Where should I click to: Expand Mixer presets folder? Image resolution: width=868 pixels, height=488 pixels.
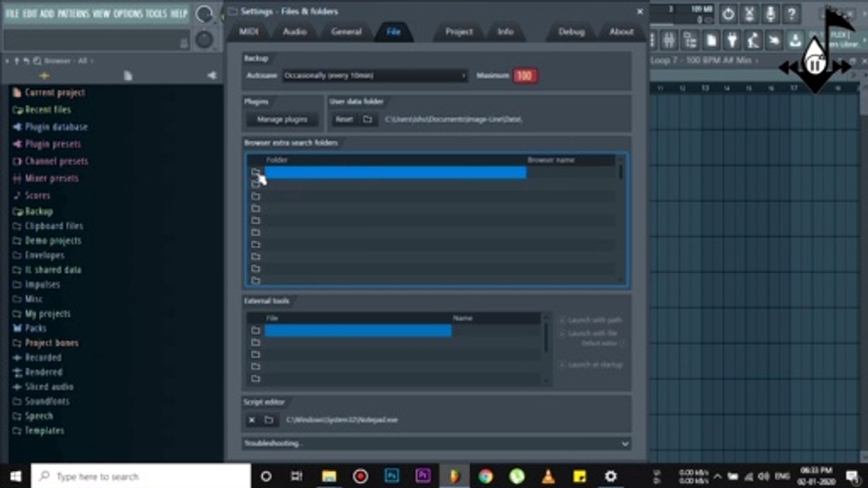[x=52, y=179]
